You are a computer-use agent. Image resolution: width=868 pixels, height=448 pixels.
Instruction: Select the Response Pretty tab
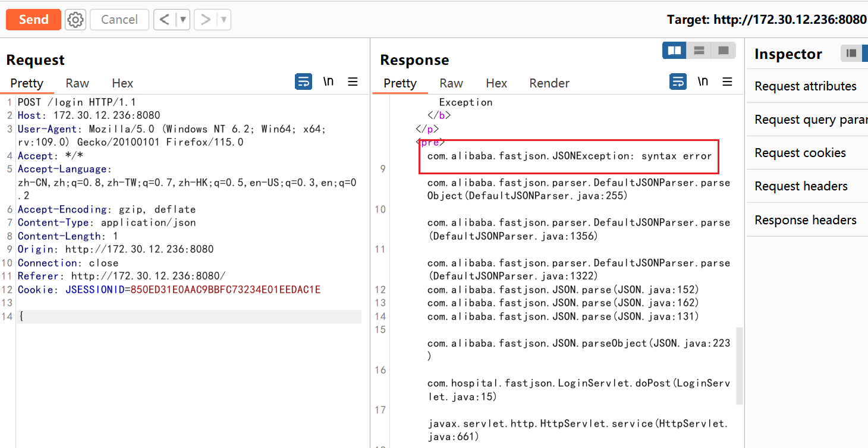coord(400,83)
